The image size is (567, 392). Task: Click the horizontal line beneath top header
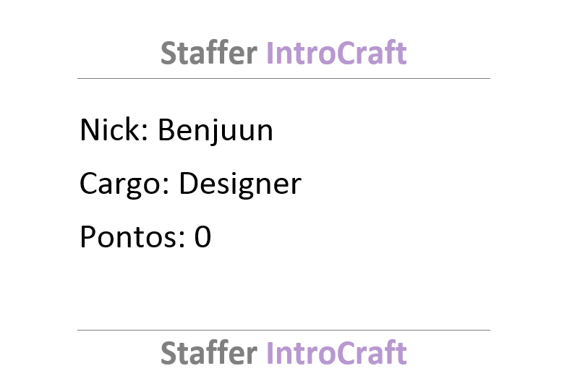click(x=283, y=78)
